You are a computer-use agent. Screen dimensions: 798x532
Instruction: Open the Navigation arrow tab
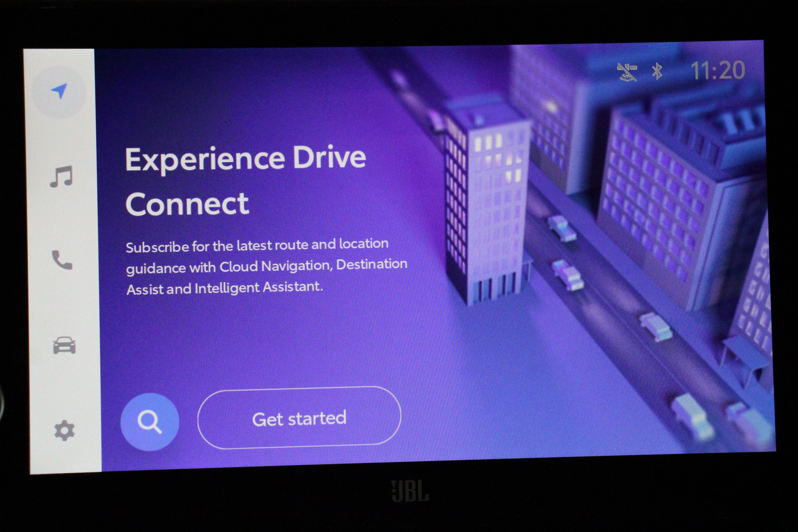[59, 92]
